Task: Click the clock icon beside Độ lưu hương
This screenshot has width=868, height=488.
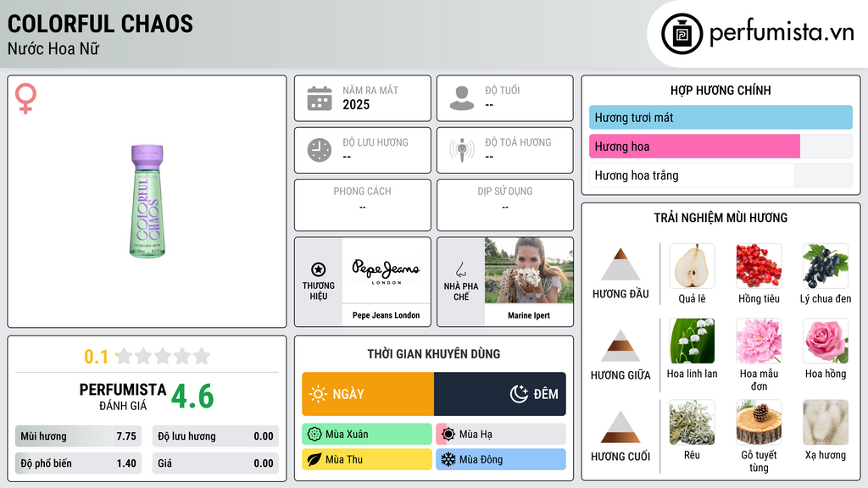Action: click(x=320, y=150)
